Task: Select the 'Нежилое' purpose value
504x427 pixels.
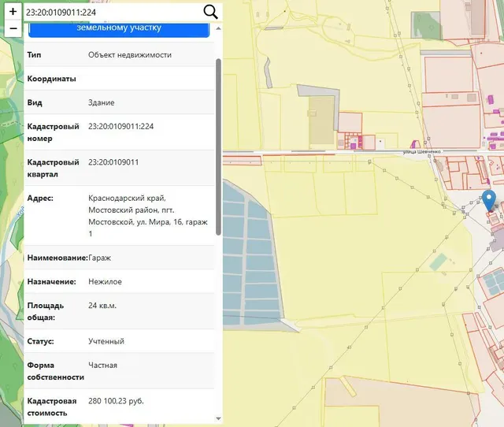Action: pos(105,282)
